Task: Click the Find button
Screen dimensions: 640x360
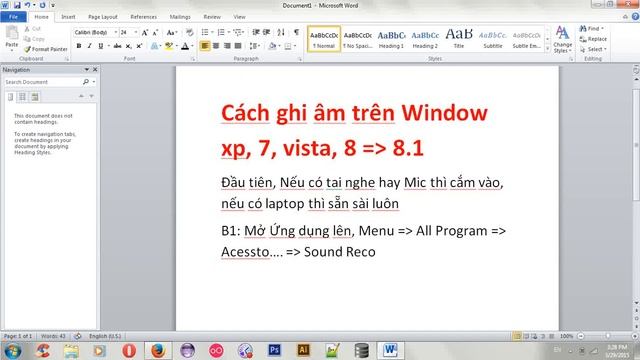Action: click(x=591, y=29)
